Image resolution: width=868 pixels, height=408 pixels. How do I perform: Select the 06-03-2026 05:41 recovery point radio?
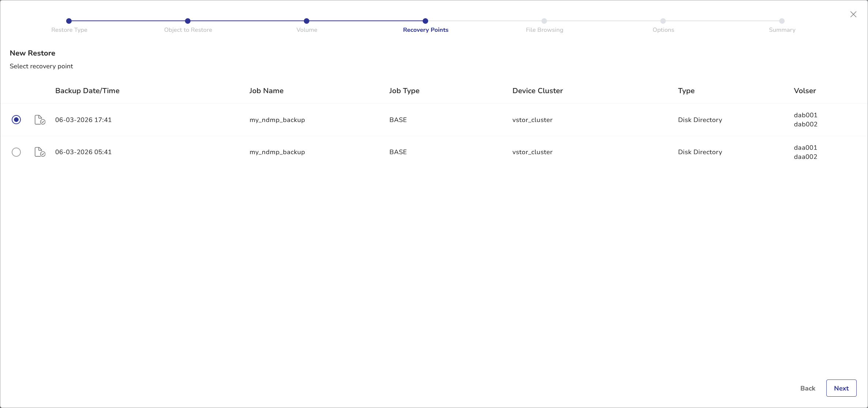coord(16,152)
